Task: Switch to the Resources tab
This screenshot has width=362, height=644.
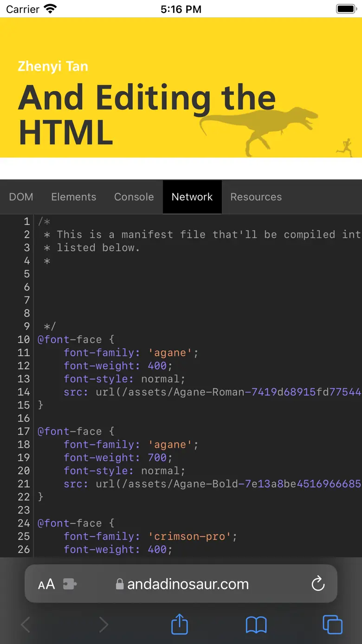Action: click(x=256, y=197)
